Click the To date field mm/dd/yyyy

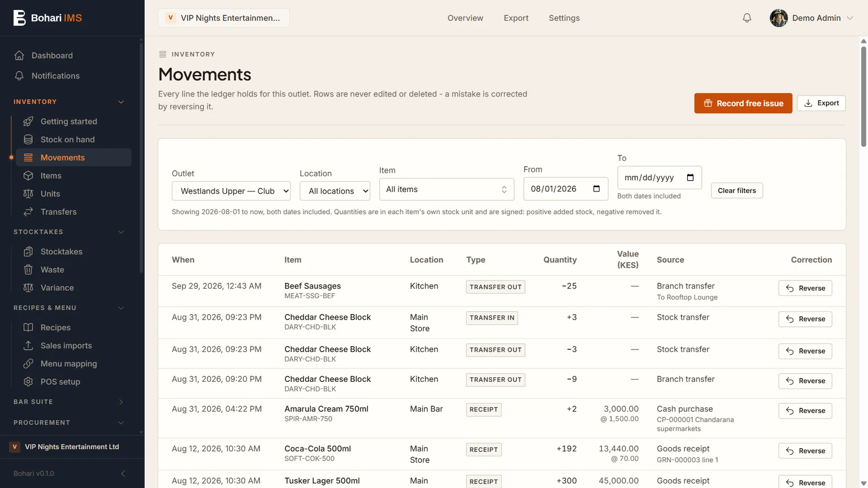pos(659,177)
